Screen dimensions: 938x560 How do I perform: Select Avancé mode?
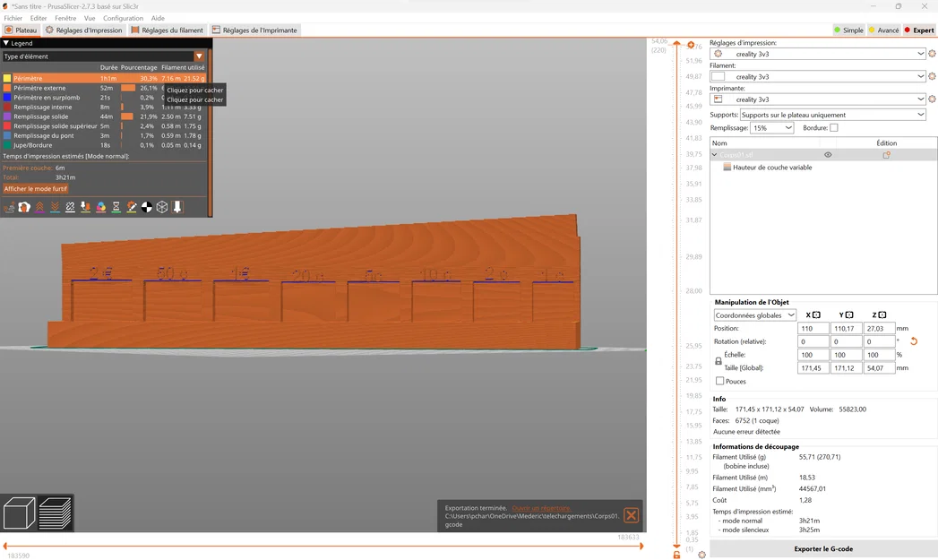[884, 30]
